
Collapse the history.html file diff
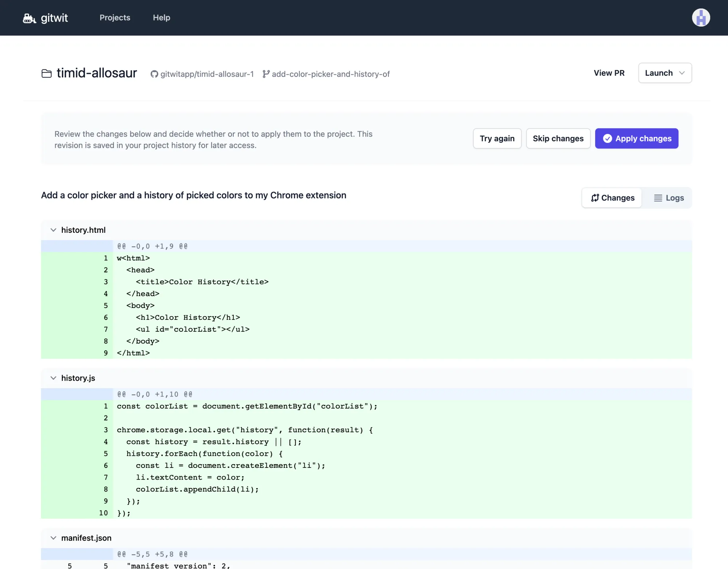point(54,230)
